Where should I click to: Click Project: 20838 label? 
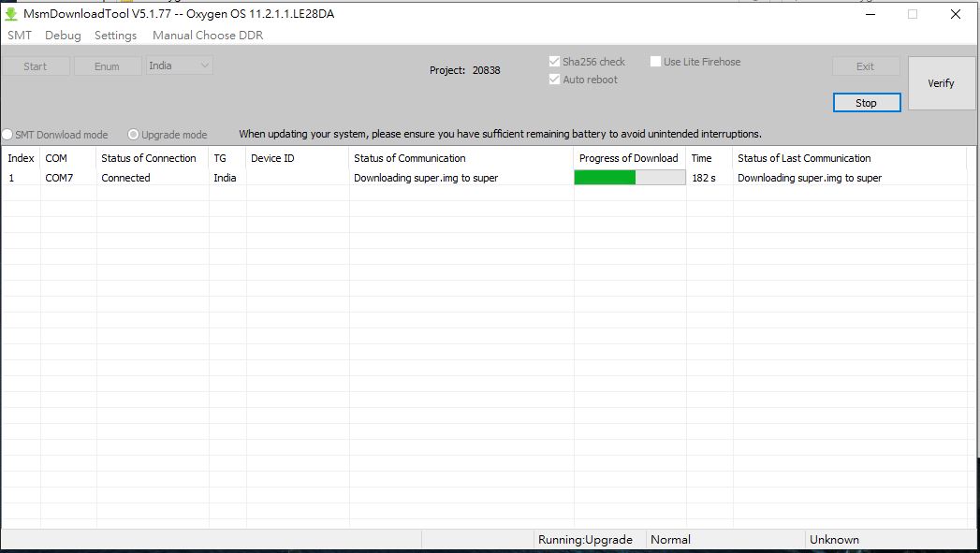pyautogui.click(x=464, y=70)
